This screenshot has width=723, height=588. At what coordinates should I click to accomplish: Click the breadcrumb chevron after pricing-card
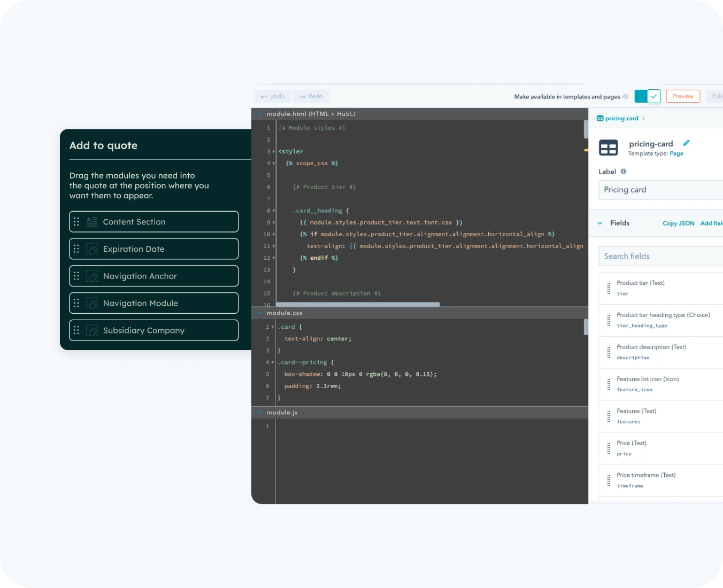(643, 119)
